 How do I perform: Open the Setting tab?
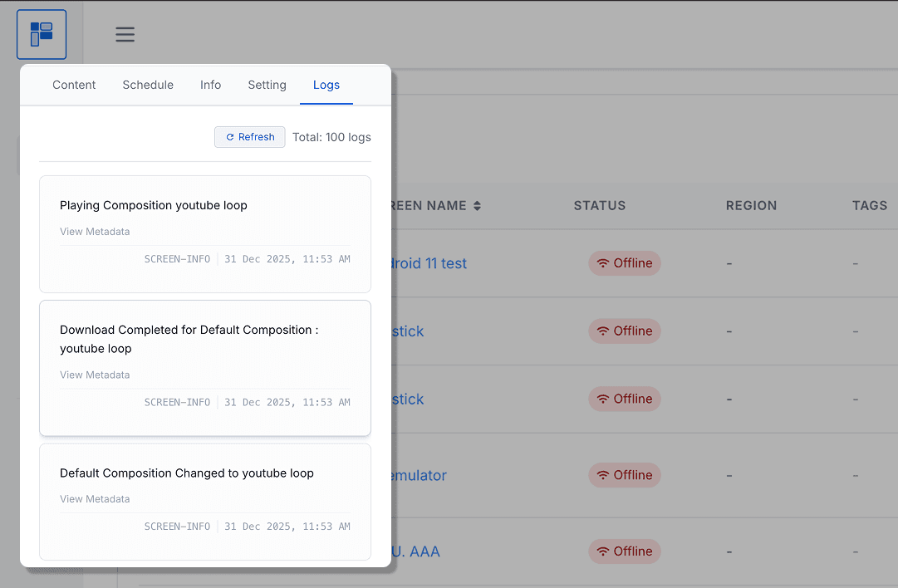[x=267, y=85]
